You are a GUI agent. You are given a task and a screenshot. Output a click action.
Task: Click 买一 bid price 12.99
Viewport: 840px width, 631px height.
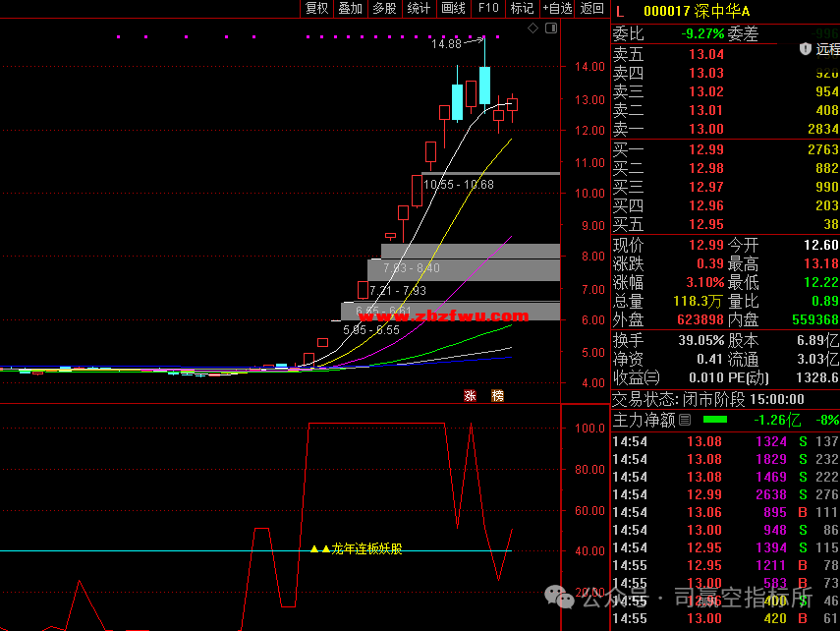706,149
